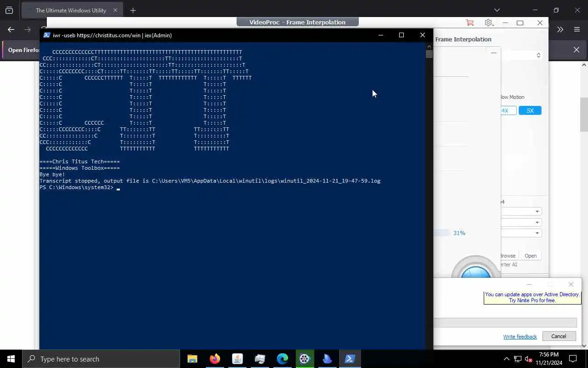588x368 pixels.
Task: Open the Ninite installer taskbar icon
Action: coord(260,359)
